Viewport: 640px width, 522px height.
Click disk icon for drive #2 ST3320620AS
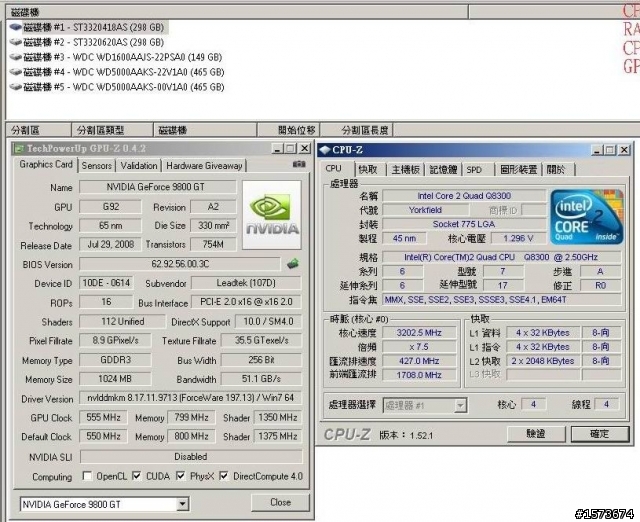pyautogui.click(x=16, y=42)
